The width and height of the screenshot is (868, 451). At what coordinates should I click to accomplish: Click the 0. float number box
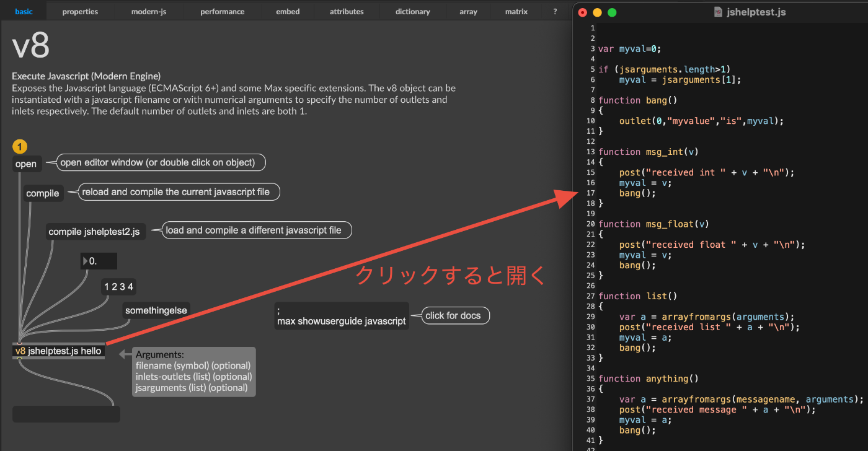pyautogui.click(x=99, y=261)
